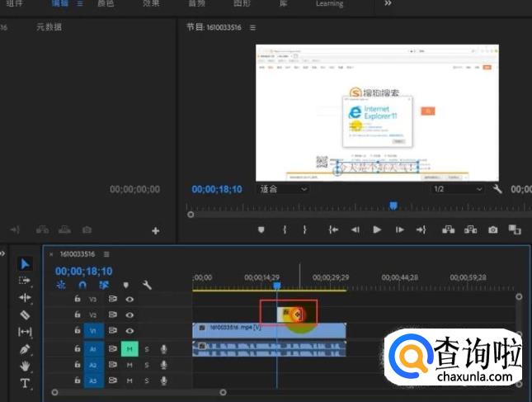The width and height of the screenshot is (532, 402).
Task: Open the 元数据 panel tab
Action: pyautogui.click(x=49, y=27)
